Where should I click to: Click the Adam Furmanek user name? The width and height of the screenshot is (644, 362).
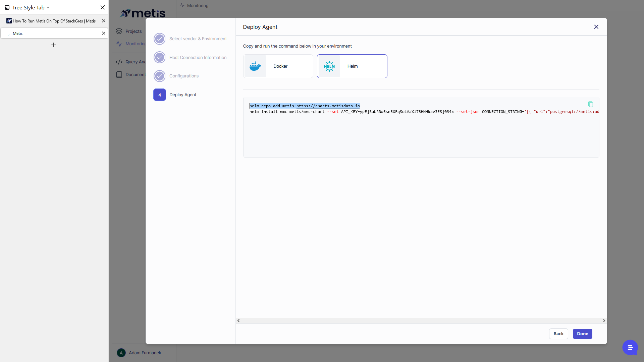(145, 353)
